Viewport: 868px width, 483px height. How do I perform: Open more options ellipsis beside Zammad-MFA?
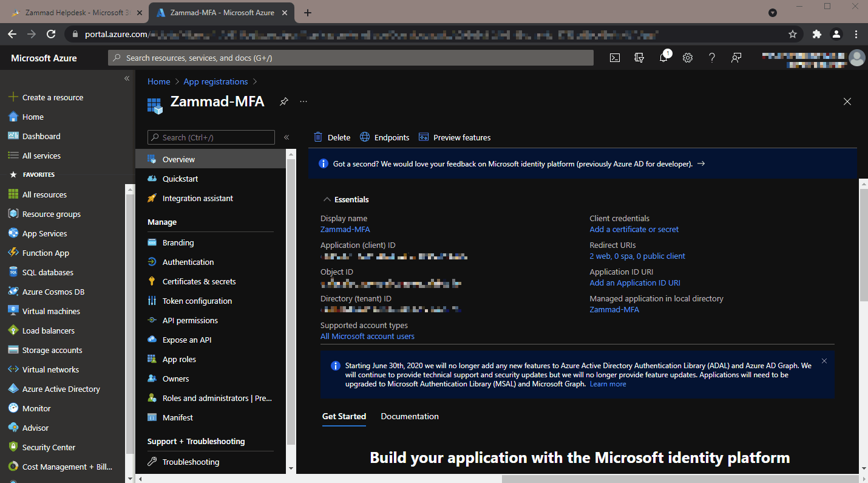pos(303,101)
